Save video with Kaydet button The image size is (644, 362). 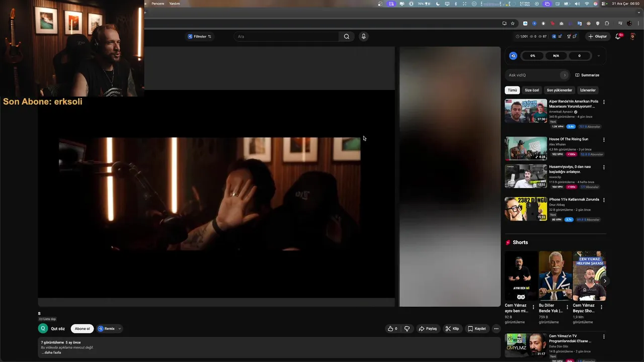click(476, 328)
